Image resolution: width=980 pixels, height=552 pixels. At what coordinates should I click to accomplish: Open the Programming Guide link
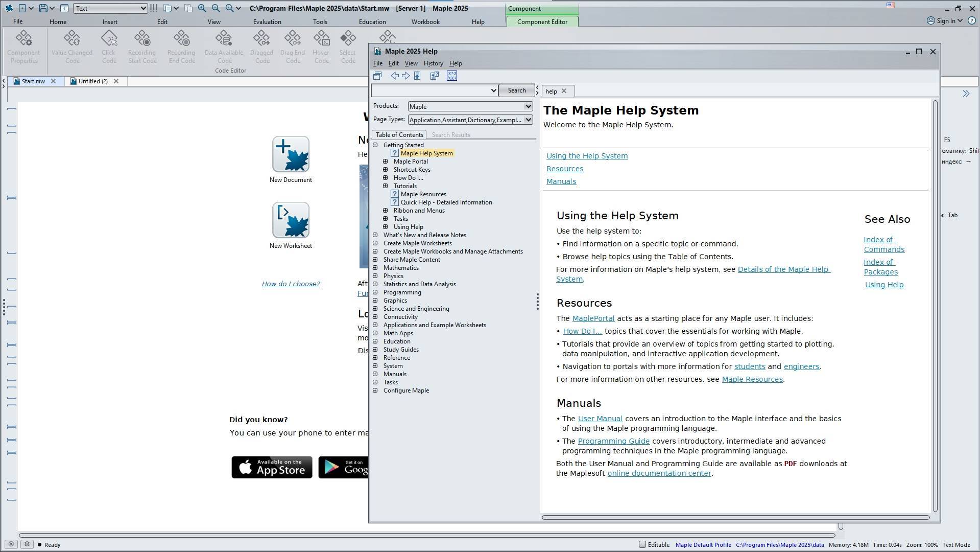pos(613,441)
